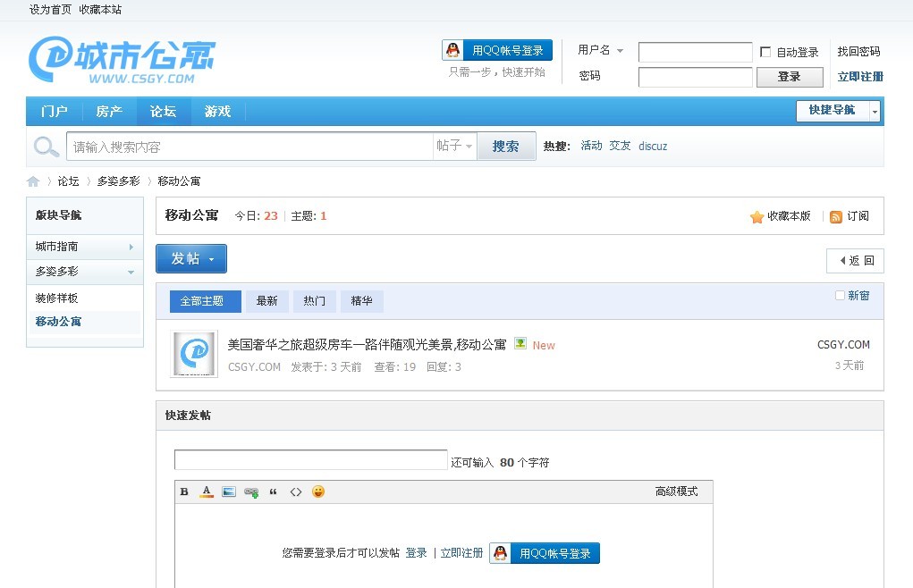Open the 快捷导航 dropdown arrow
913x588 pixels.
tap(874, 111)
